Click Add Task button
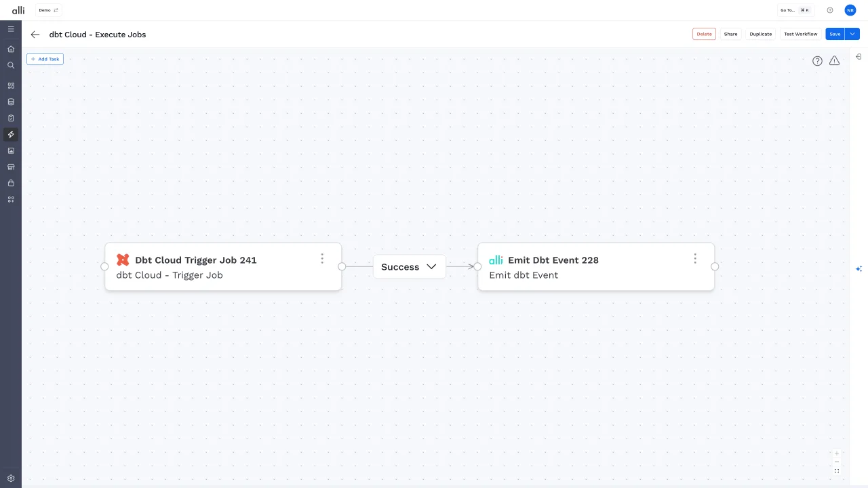868x488 pixels. pos(45,59)
